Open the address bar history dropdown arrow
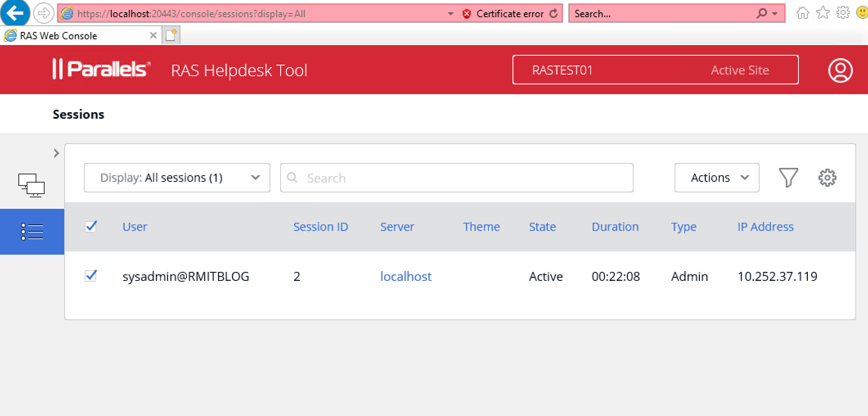Viewport: 868px width, 416px height. pyautogui.click(x=450, y=14)
